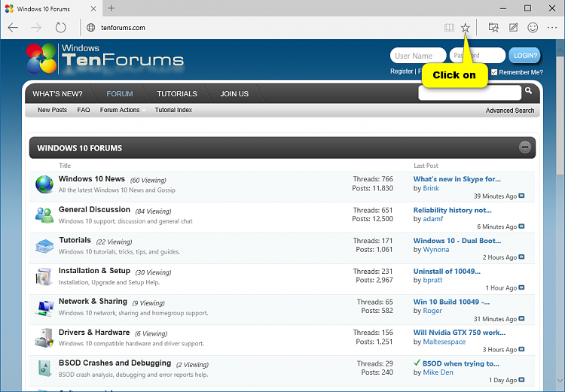The image size is (565, 392).
Task: Click the Make a Web Note icon
Action: click(513, 28)
